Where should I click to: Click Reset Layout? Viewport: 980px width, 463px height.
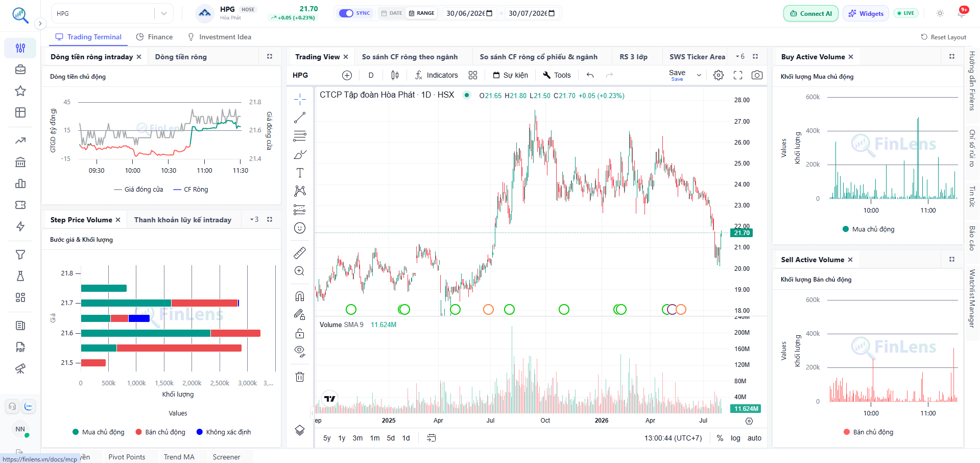(x=943, y=37)
